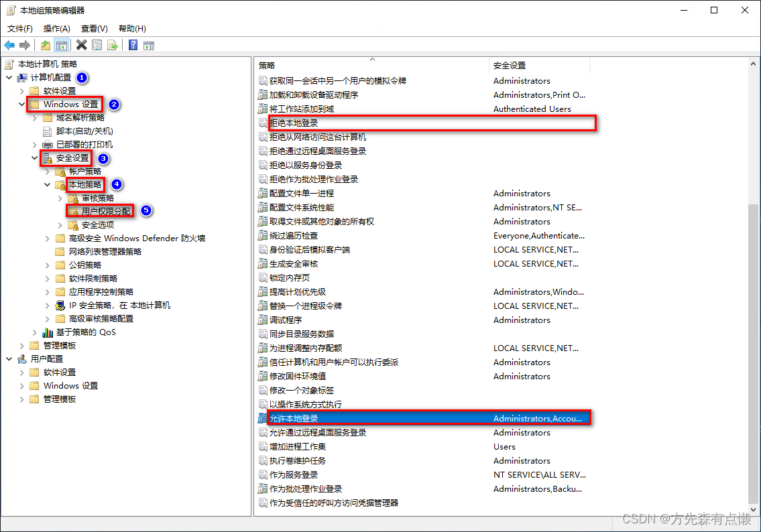
Task: Expand the 域名解析策略 node
Action: (34, 118)
